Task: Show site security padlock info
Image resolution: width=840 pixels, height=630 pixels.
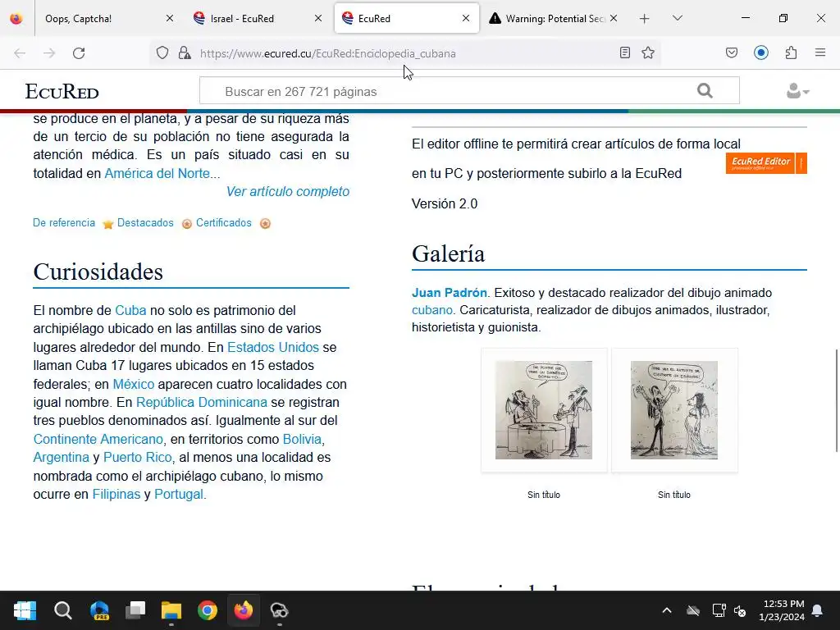Action: [x=185, y=53]
